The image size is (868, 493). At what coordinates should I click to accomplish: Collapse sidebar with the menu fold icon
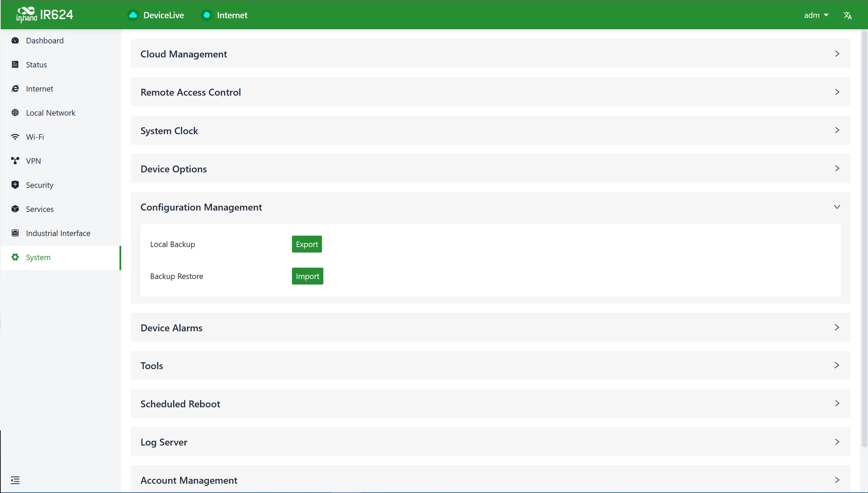tap(15, 480)
